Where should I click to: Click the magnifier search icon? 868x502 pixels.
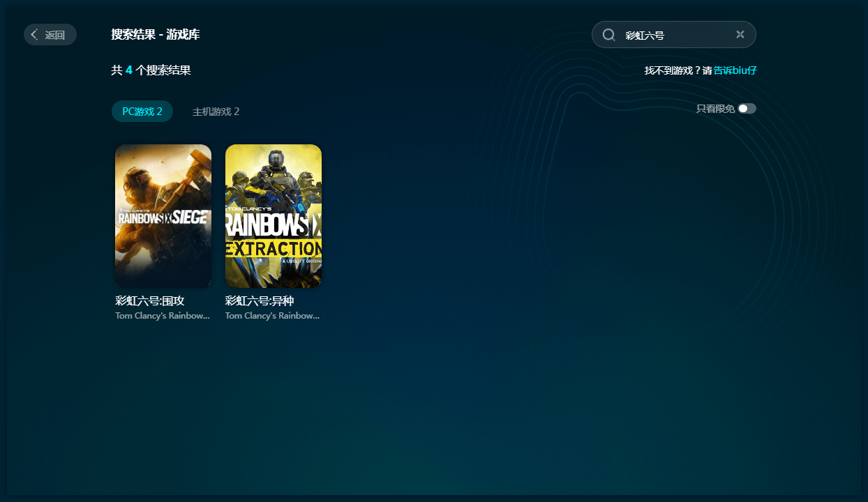608,35
